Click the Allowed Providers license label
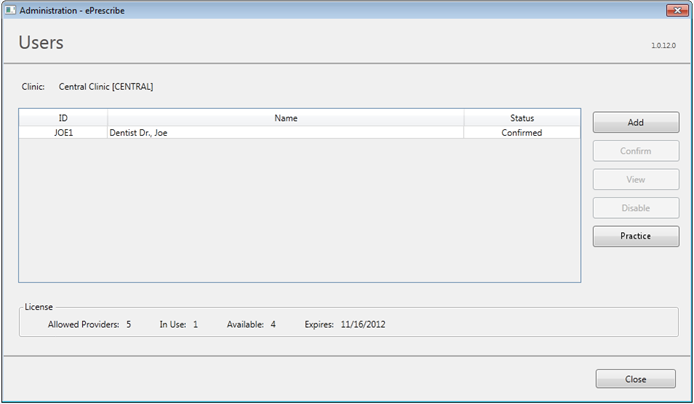The width and height of the screenshot is (694, 404). click(83, 325)
